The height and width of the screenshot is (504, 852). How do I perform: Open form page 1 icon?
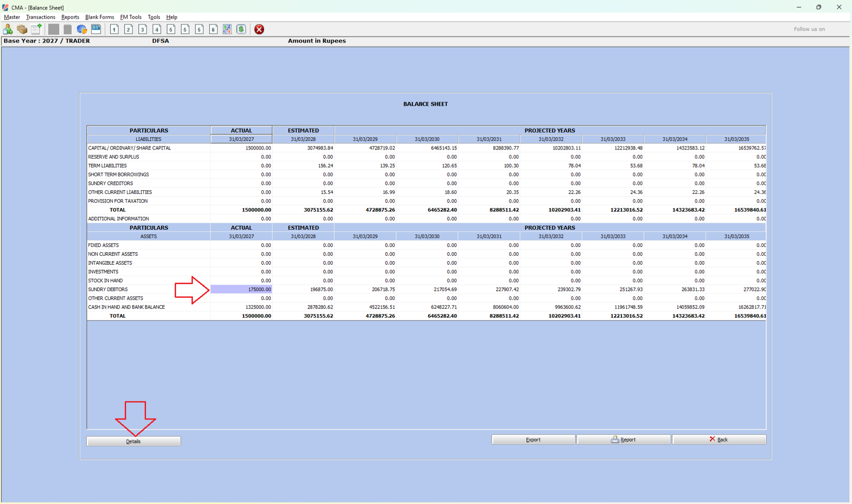(x=114, y=29)
